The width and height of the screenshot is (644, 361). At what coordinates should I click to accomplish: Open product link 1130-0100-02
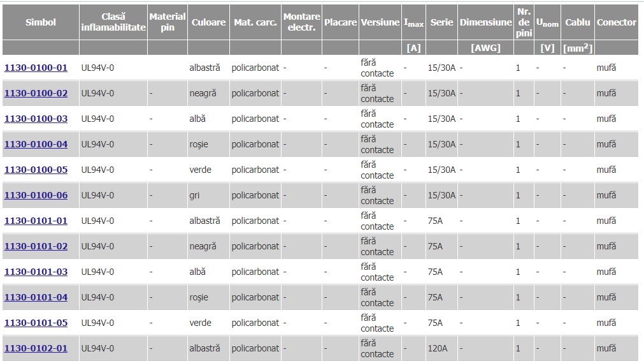36,93
